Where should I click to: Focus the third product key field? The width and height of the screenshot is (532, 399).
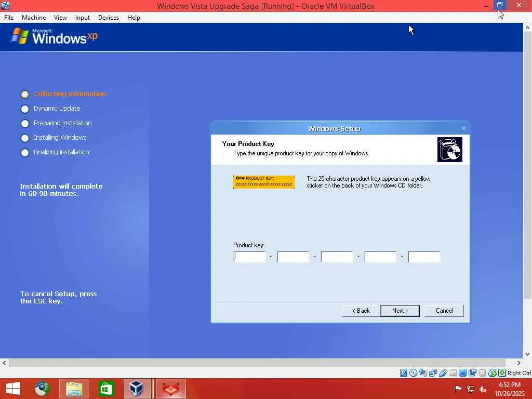pyautogui.click(x=337, y=257)
